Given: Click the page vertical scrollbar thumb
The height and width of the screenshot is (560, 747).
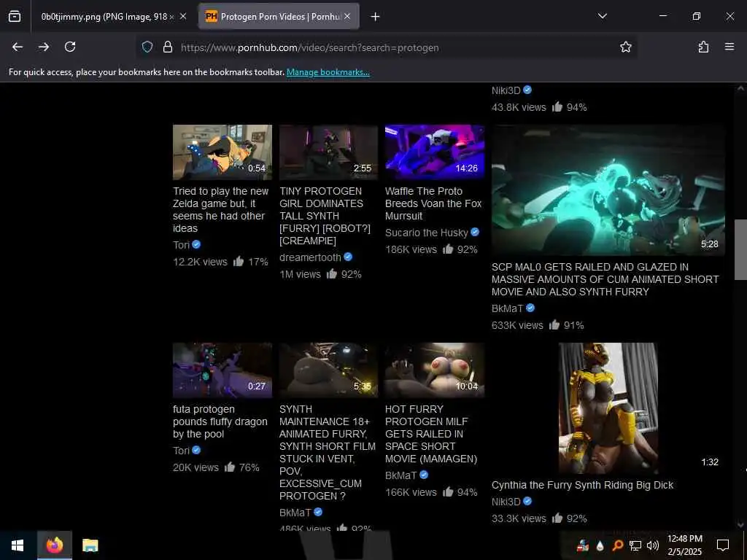Looking at the screenshot, I should coord(741,249).
